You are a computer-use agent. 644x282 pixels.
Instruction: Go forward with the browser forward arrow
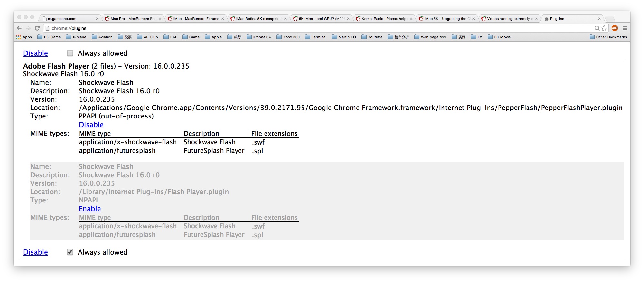[x=28, y=28]
